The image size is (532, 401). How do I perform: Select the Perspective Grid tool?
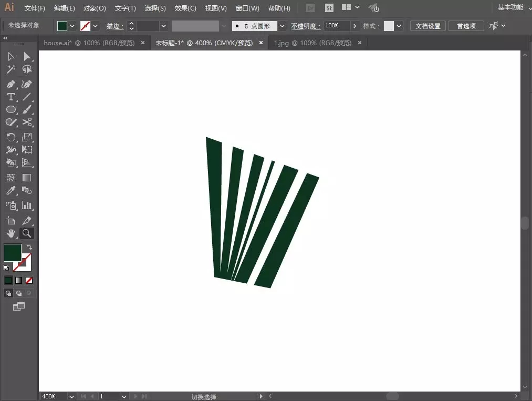[27, 162]
